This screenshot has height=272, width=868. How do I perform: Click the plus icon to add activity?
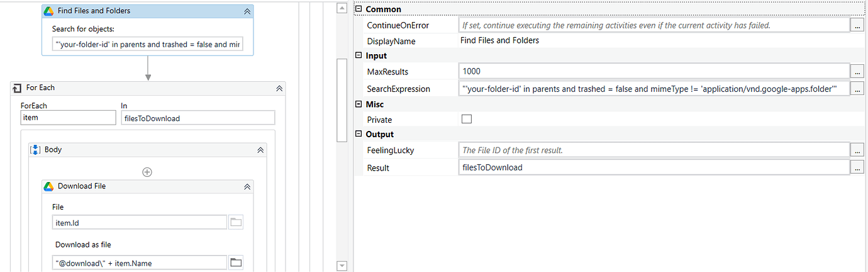coord(147,172)
